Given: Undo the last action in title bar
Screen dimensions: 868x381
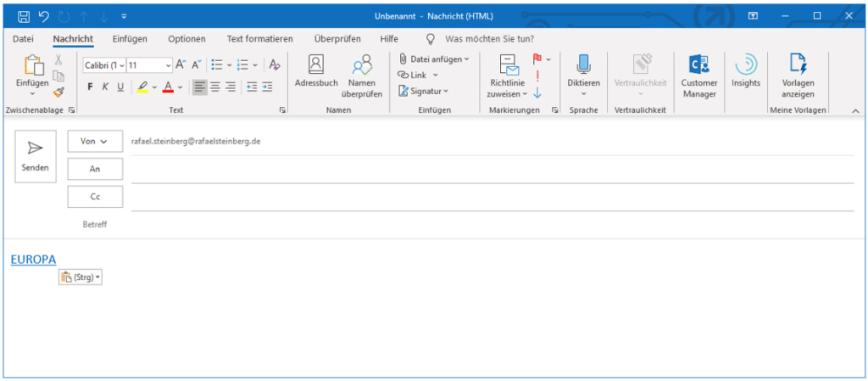Looking at the screenshot, I should point(44,16).
